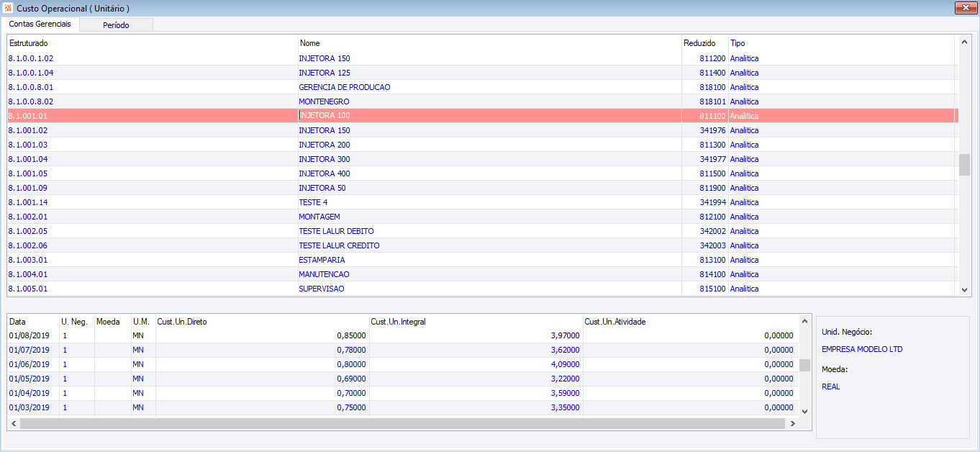Click structured code 8.1.005.01

click(x=28, y=289)
